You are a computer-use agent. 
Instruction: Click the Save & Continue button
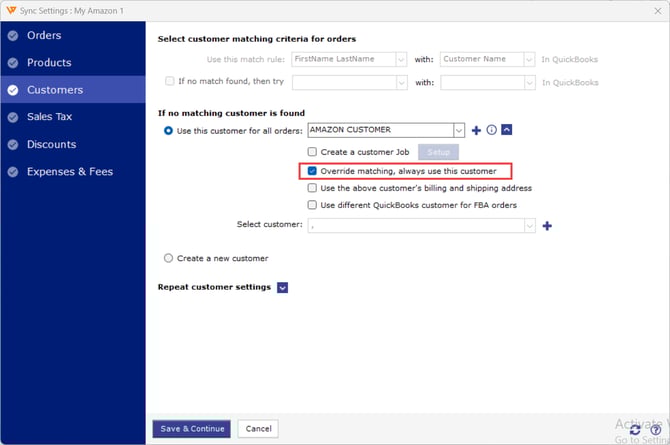(x=191, y=428)
